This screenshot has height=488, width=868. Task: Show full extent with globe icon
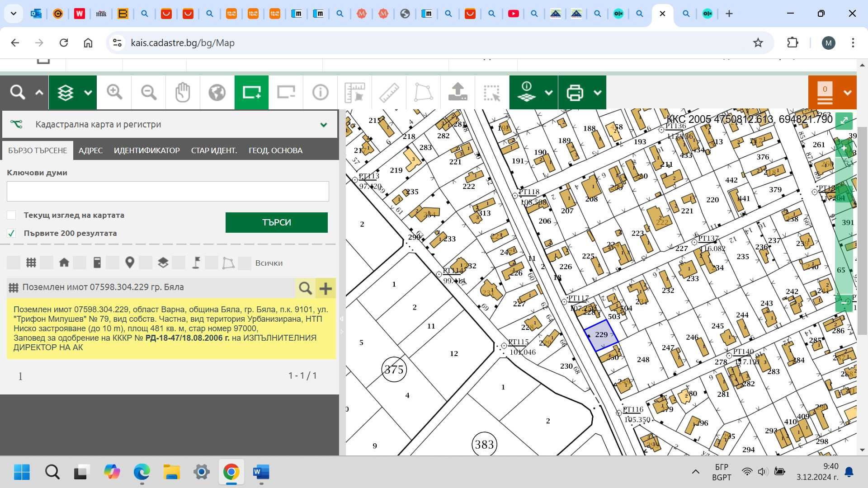pyautogui.click(x=217, y=93)
